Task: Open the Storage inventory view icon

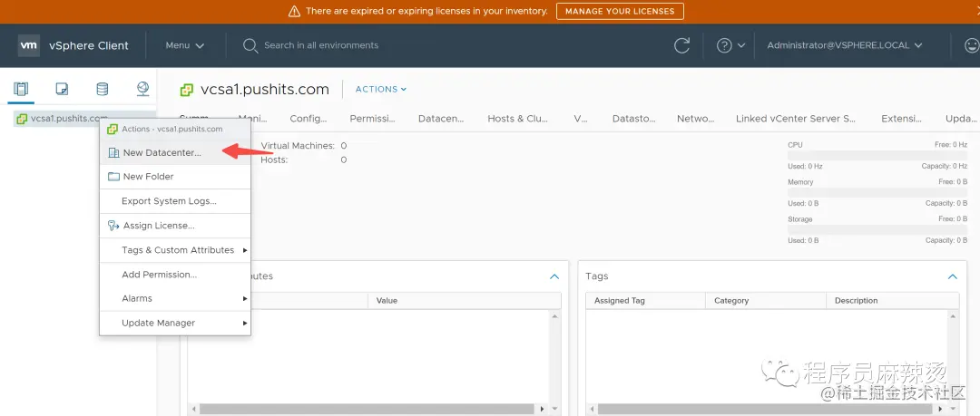Action: click(x=102, y=90)
